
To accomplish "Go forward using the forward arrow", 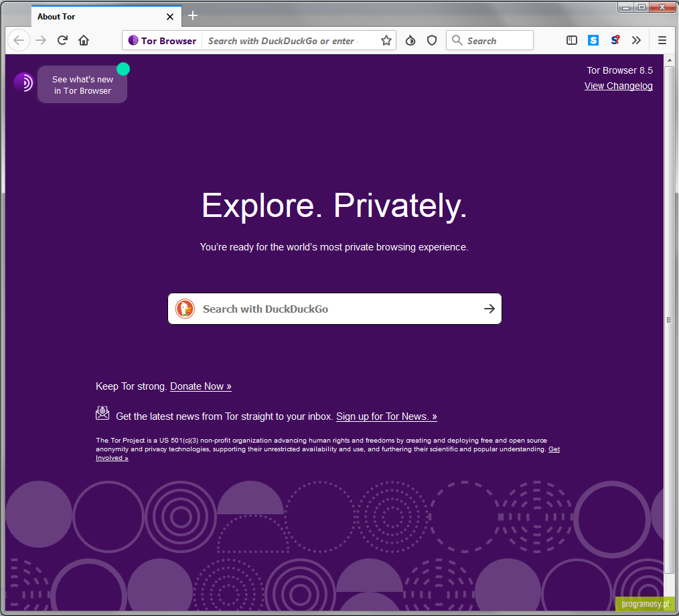I will tap(41, 41).
